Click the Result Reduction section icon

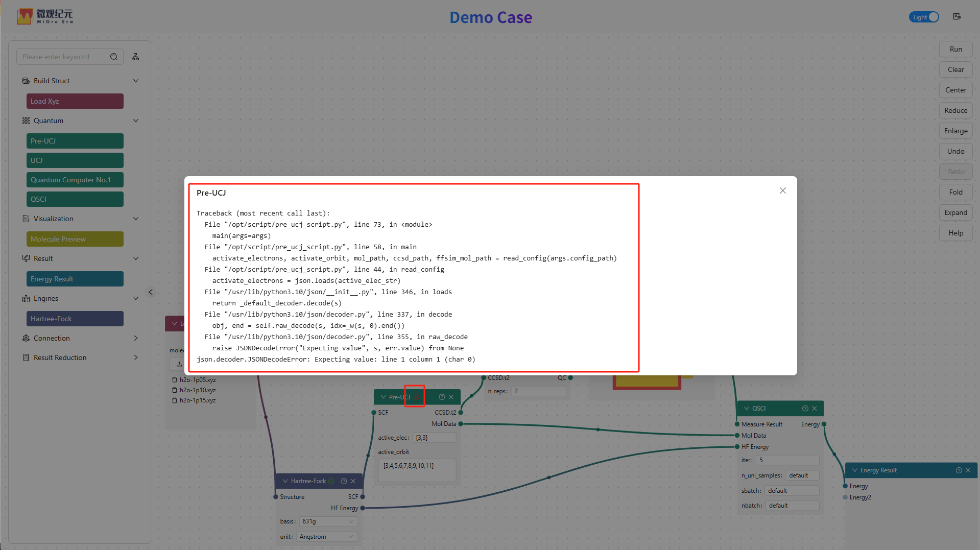(x=26, y=357)
